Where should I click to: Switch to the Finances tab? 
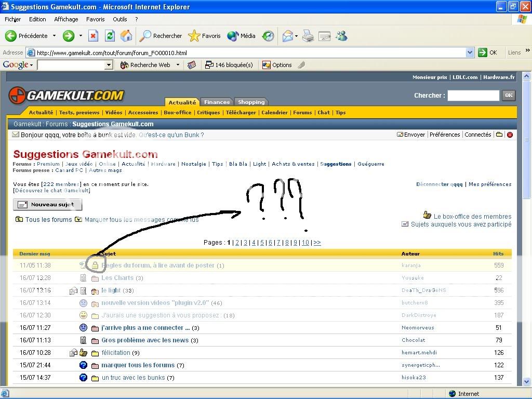click(217, 102)
